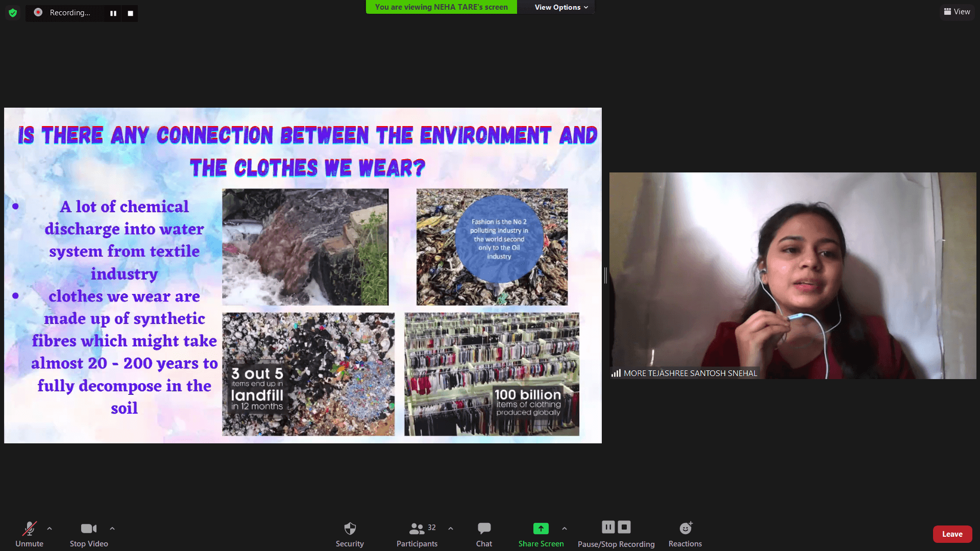
Task: Stop recording via top square button
Action: pyautogui.click(x=130, y=13)
